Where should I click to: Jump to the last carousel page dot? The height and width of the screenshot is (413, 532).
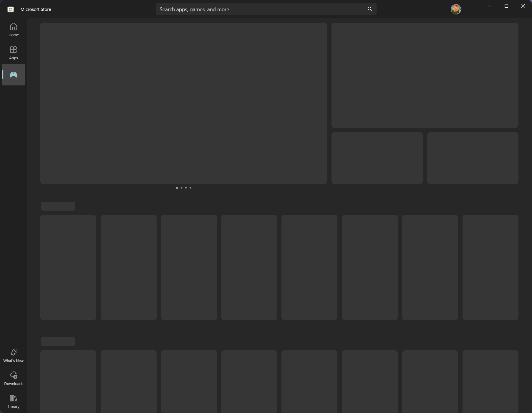tap(190, 188)
